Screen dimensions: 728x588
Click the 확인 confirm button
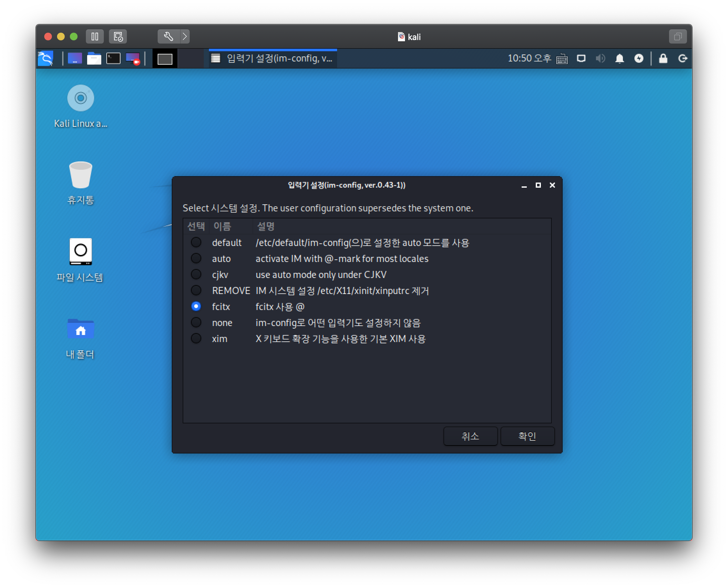(527, 436)
